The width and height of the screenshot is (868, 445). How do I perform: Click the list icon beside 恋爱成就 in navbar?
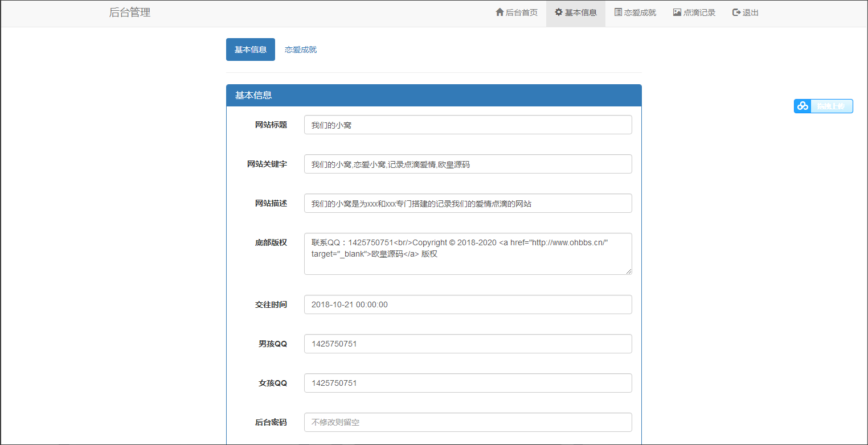[618, 13]
